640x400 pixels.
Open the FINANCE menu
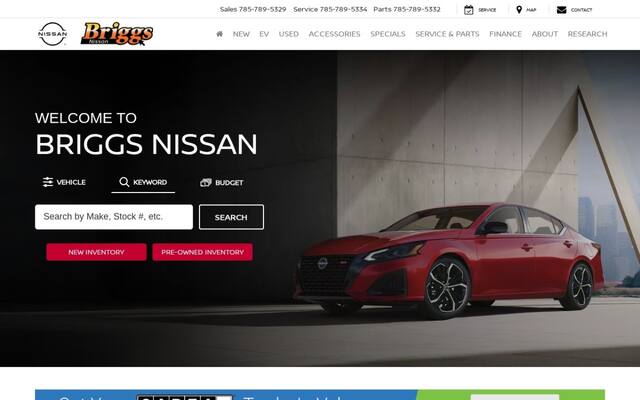[x=505, y=34]
